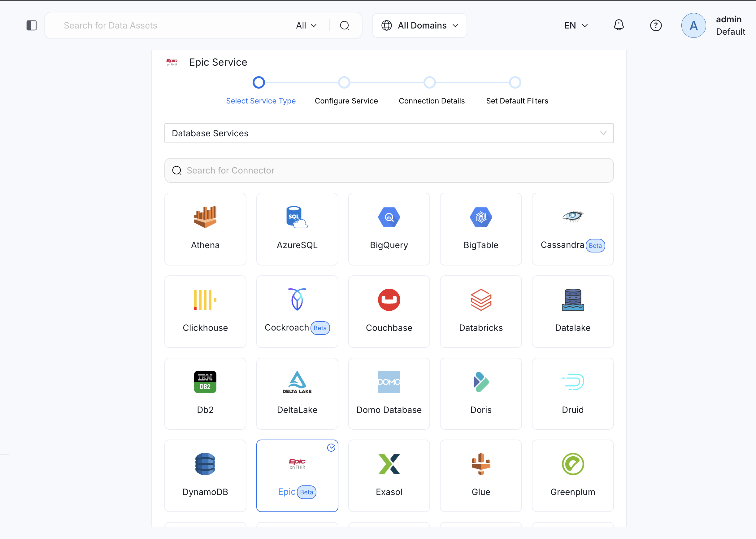Open the notifications bell
The width and height of the screenshot is (756, 539).
[x=619, y=25]
